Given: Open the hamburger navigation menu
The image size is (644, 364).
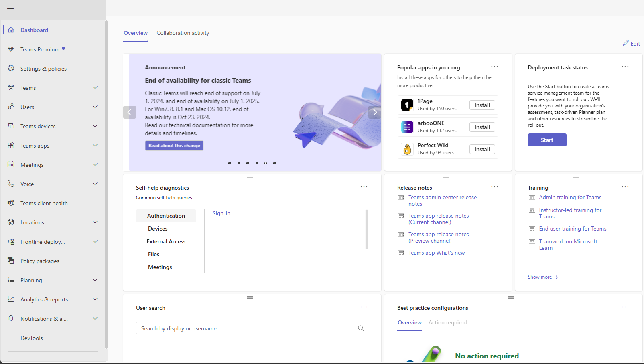Looking at the screenshot, I should (10, 10).
